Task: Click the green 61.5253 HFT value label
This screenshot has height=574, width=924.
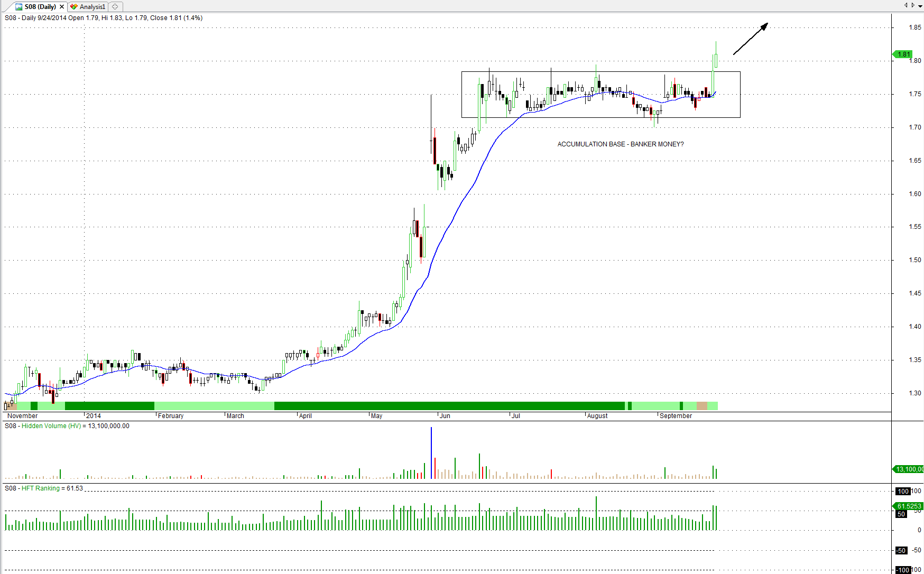Action: [x=909, y=506]
